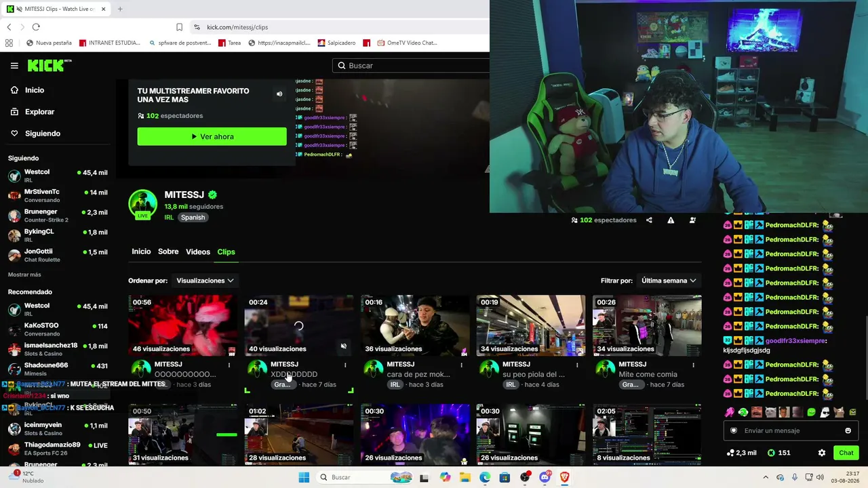This screenshot has width=868, height=488.
Task: Open the Windows Start menu
Action: (x=304, y=477)
